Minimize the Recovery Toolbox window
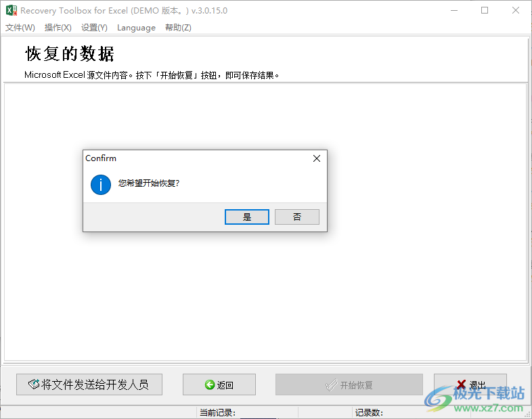Viewport: 532px width, 419px height. pyautogui.click(x=454, y=11)
